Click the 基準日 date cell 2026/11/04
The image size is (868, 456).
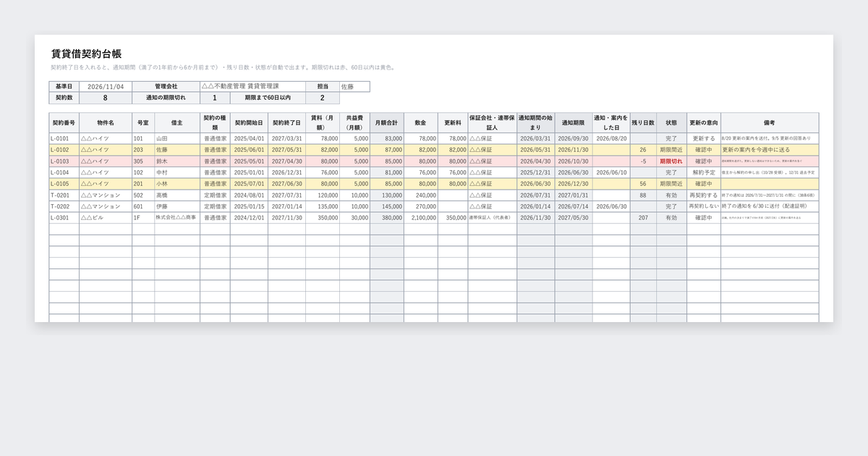click(x=106, y=86)
